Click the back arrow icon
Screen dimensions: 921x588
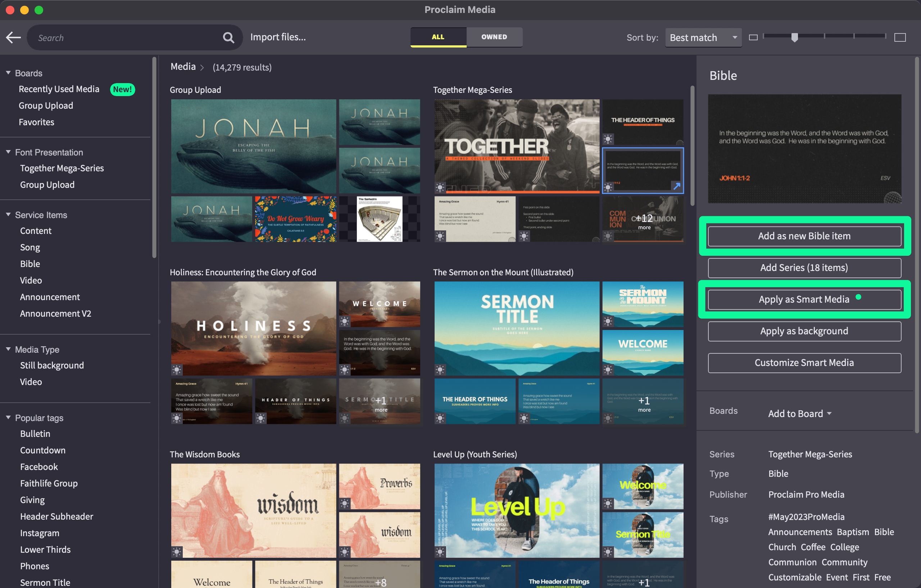coord(13,37)
